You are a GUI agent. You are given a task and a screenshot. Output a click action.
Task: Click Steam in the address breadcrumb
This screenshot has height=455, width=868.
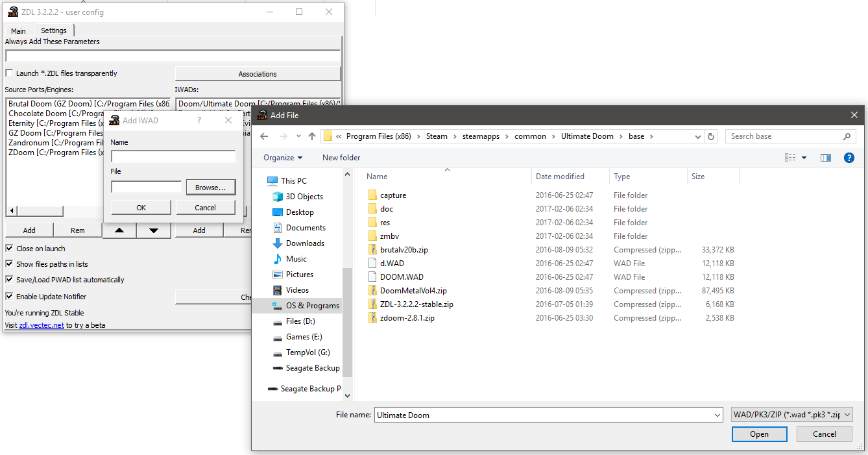pyautogui.click(x=437, y=136)
